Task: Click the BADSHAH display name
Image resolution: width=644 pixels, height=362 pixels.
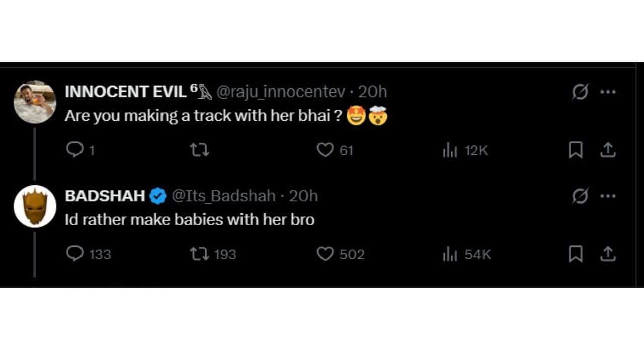Action: (x=103, y=196)
